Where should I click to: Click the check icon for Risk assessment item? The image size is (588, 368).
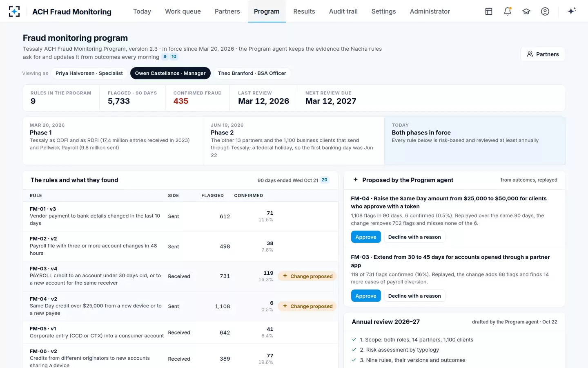354,350
